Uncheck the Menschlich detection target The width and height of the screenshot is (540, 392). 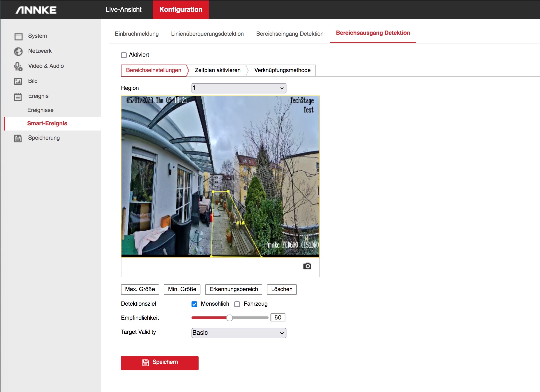[194, 304]
